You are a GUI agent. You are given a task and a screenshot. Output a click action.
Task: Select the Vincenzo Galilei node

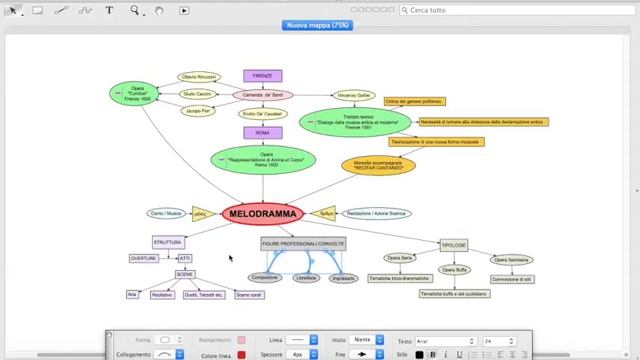(x=354, y=96)
